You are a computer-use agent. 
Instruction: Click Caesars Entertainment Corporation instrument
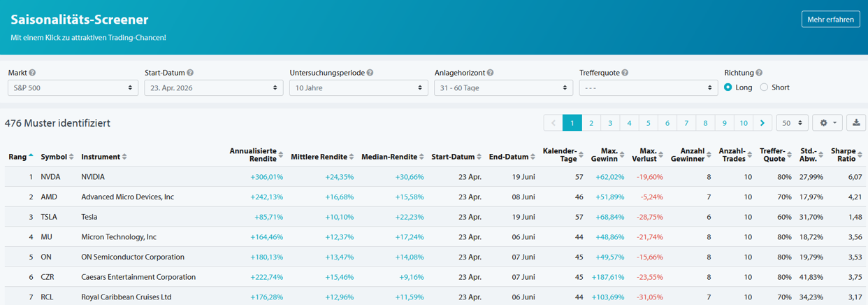138,277
